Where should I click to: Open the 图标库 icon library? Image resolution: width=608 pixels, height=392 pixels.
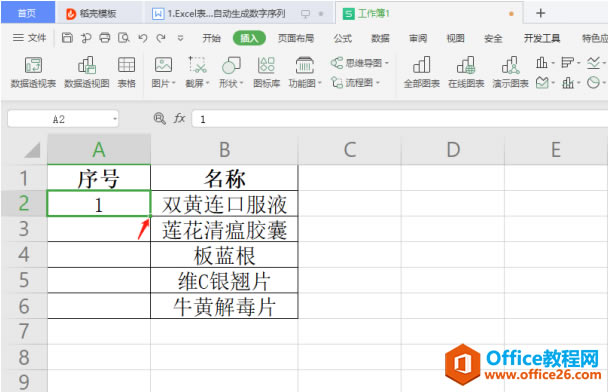pyautogui.click(x=266, y=72)
